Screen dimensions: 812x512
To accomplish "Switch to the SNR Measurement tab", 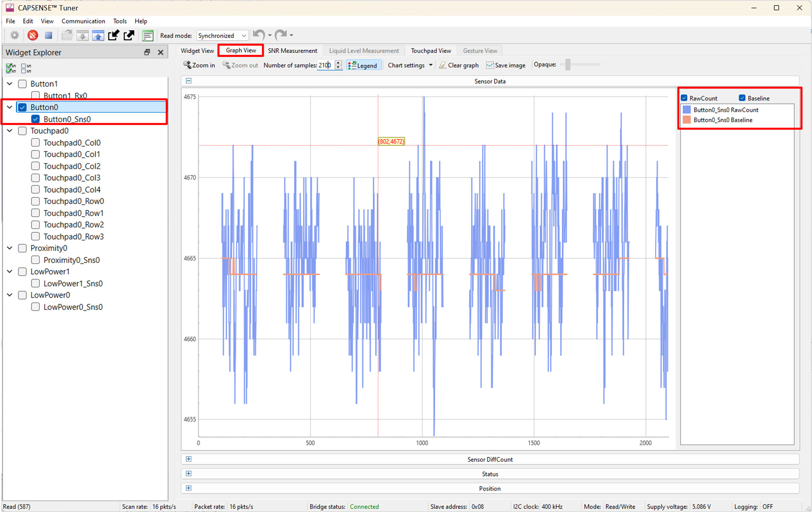I will [x=292, y=51].
